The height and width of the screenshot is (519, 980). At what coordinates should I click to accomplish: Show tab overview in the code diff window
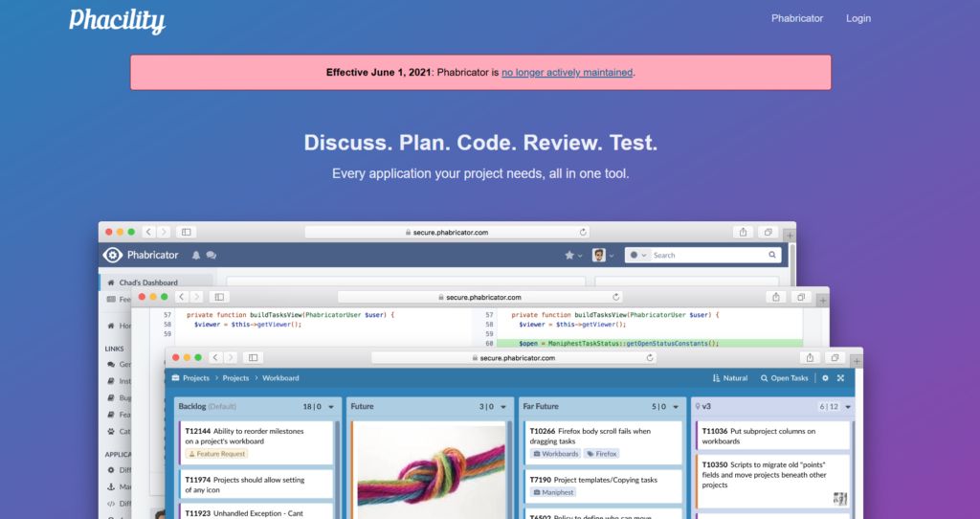[x=801, y=297]
